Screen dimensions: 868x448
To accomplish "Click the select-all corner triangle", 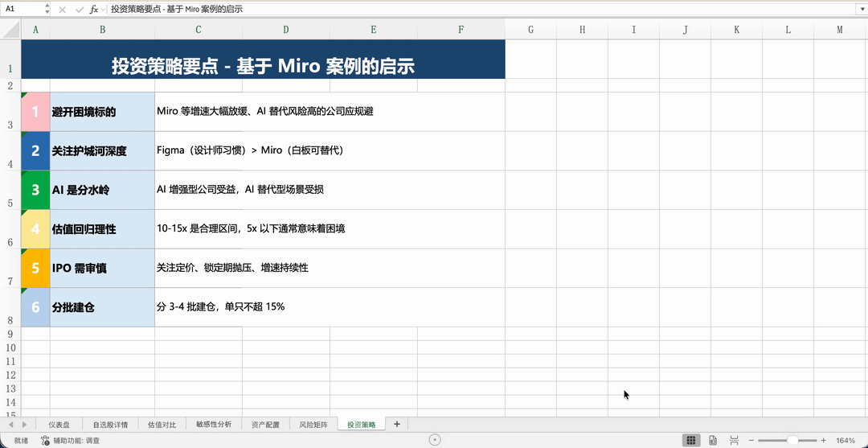I will click(10, 29).
